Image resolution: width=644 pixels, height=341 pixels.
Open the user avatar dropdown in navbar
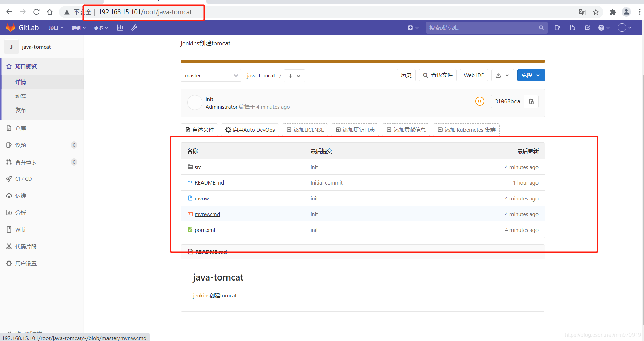coord(625,28)
